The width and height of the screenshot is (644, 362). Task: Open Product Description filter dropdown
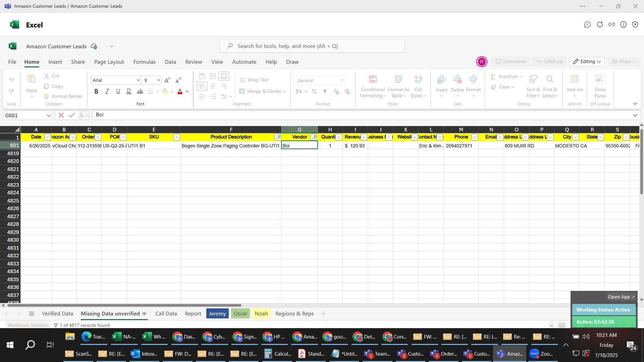coord(278,137)
